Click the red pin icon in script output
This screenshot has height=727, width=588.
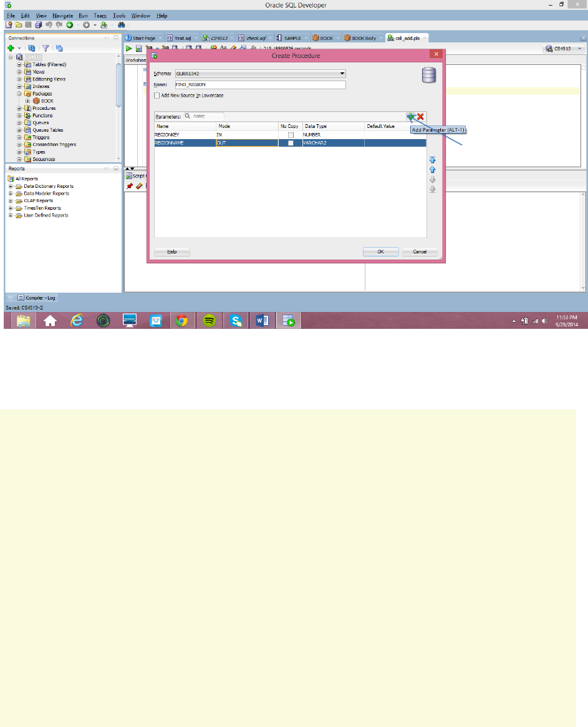click(x=130, y=186)
